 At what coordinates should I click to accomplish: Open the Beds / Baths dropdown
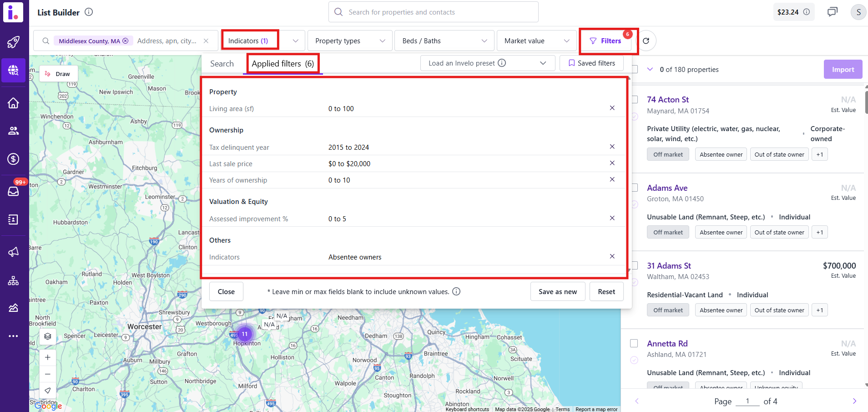(444, 41)
